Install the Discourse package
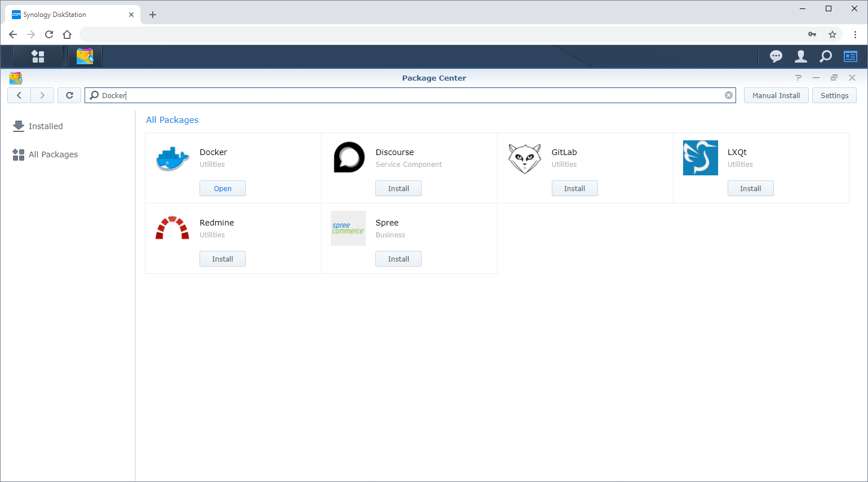The image size is (868, 482). (x=398, y=188)
